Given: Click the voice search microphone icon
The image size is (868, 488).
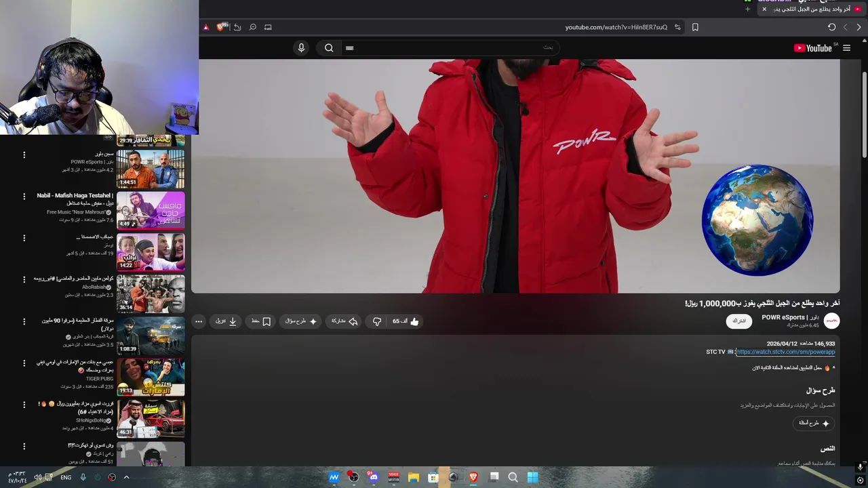Looking at the screenshot, I should point(301,47).
